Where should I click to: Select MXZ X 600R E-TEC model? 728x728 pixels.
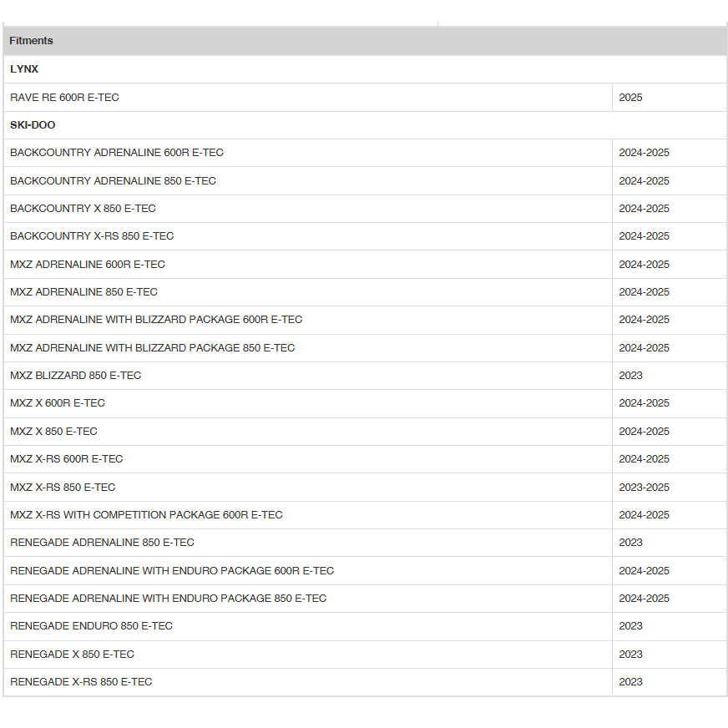58,403
